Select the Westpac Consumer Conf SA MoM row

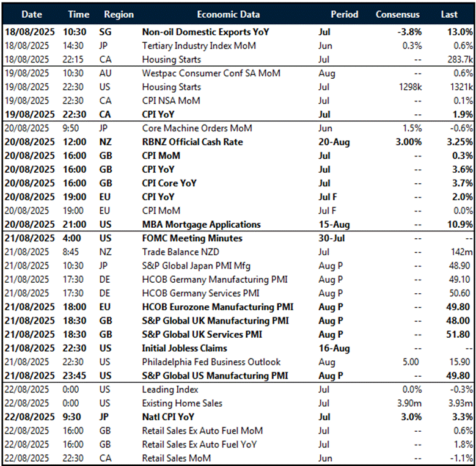[x=211, y=73]
